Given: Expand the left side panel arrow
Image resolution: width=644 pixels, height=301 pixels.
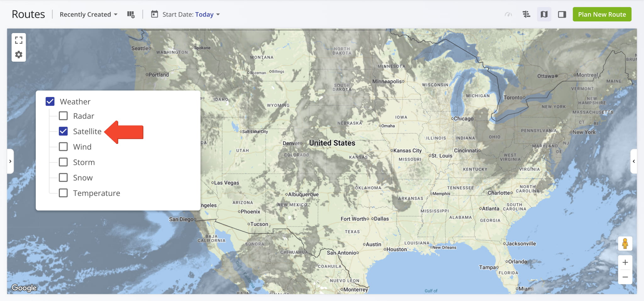Looking at the screenshot, I should [x=10, y=161].
